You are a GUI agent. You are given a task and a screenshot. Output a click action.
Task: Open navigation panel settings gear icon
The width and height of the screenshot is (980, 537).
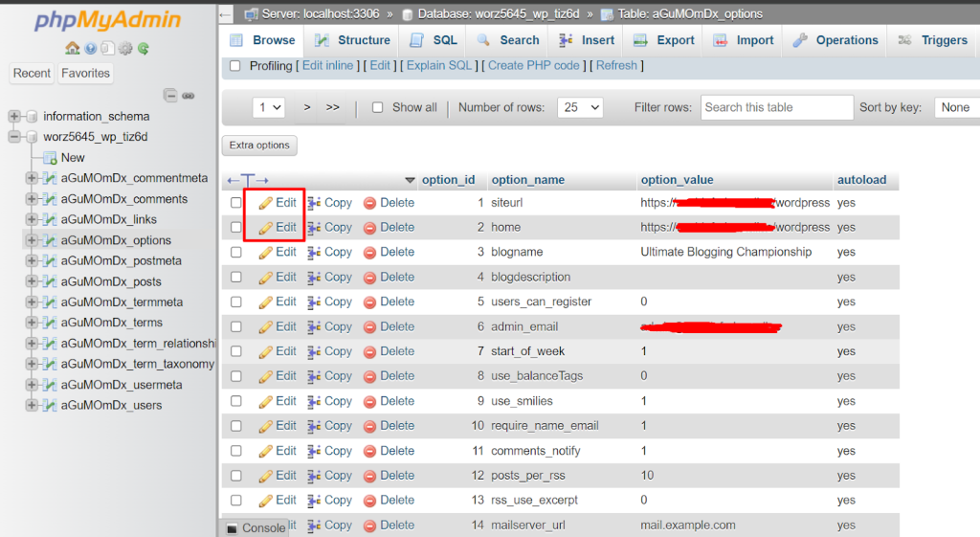tap(125, 48)
